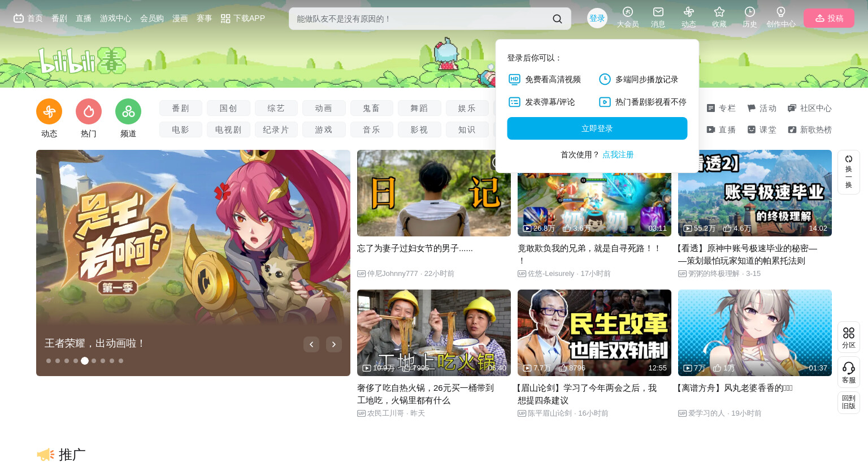Viewport: 868px width, 466px height.
Task: Select the 鬼畜 category tag
Action: pyautogui.click(x=372, y=108)
